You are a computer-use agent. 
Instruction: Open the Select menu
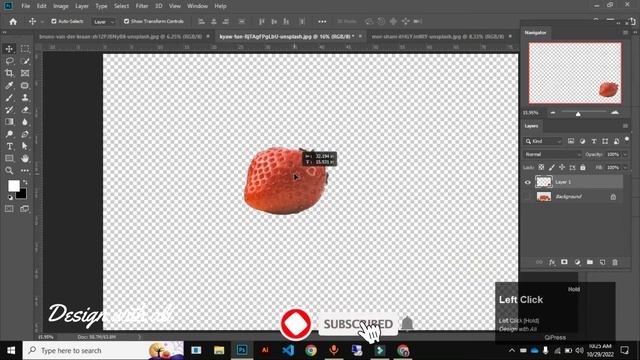121,6
